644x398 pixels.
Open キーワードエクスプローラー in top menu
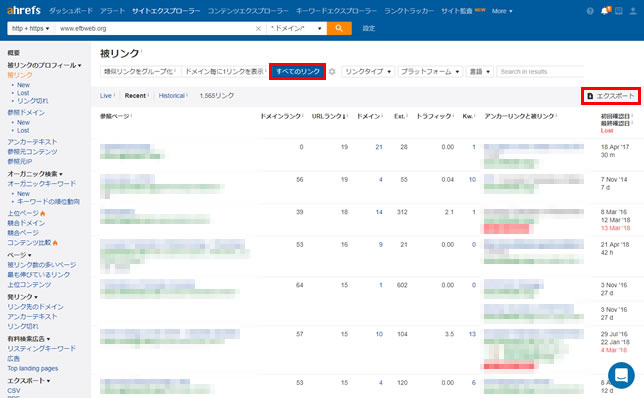click(336, 11)
